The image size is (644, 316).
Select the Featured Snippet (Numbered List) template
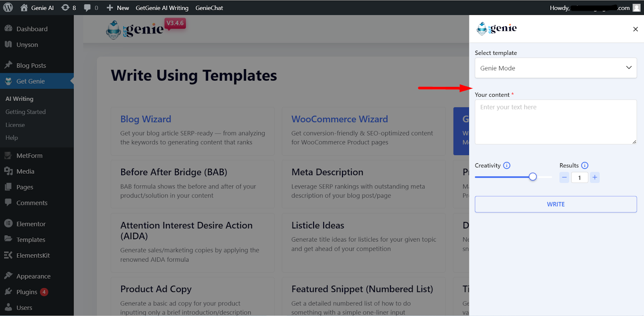[x=364, y=297]
